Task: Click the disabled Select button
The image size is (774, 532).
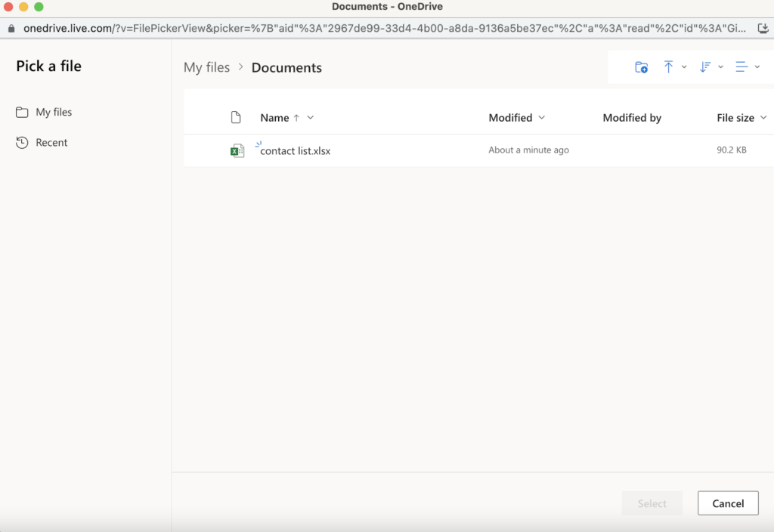Action: coord(652,503)
